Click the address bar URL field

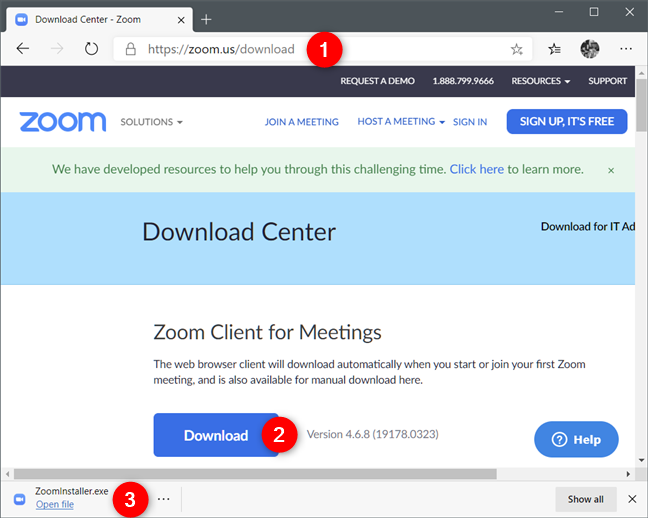tap(322, 49)
